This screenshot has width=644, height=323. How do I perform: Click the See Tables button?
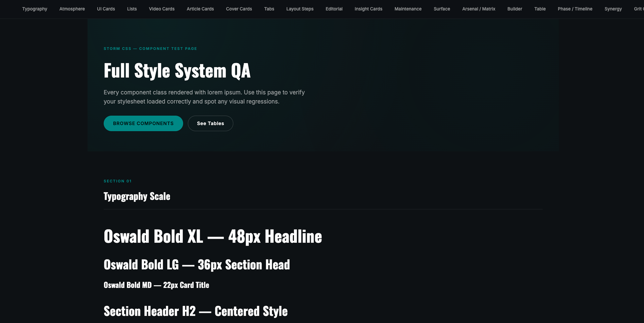211,123
